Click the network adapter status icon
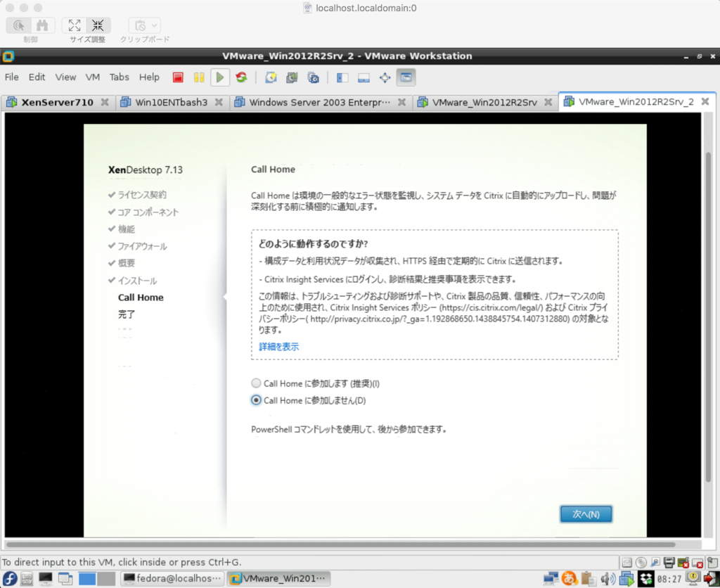 pyautogui.click(x=655, y=562)
